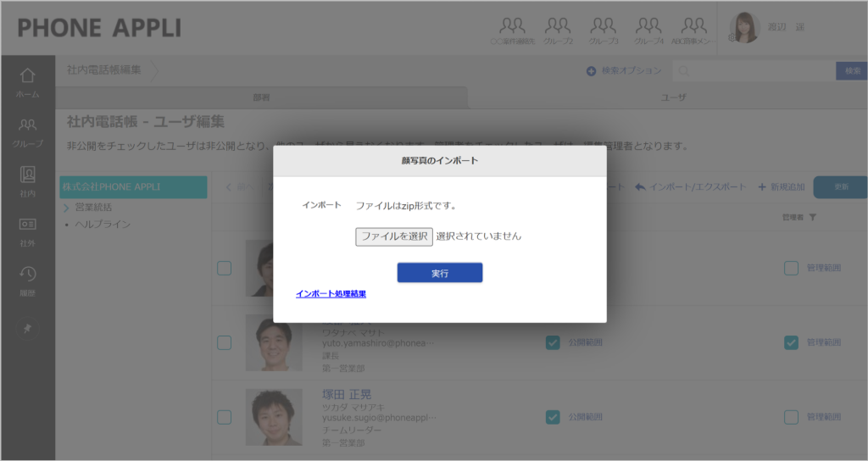Click the 管理者 column filter icon
868x461 pixels.
pos(812,218)
